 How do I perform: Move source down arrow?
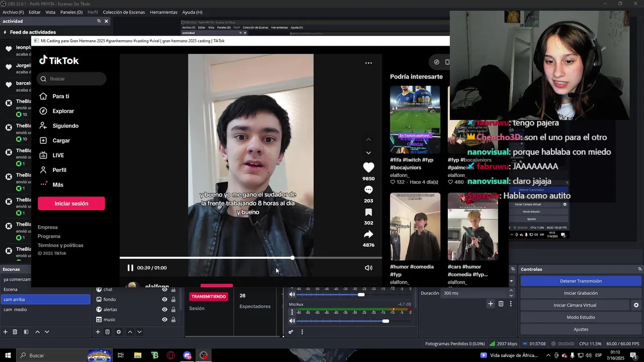tap(139, 332)
